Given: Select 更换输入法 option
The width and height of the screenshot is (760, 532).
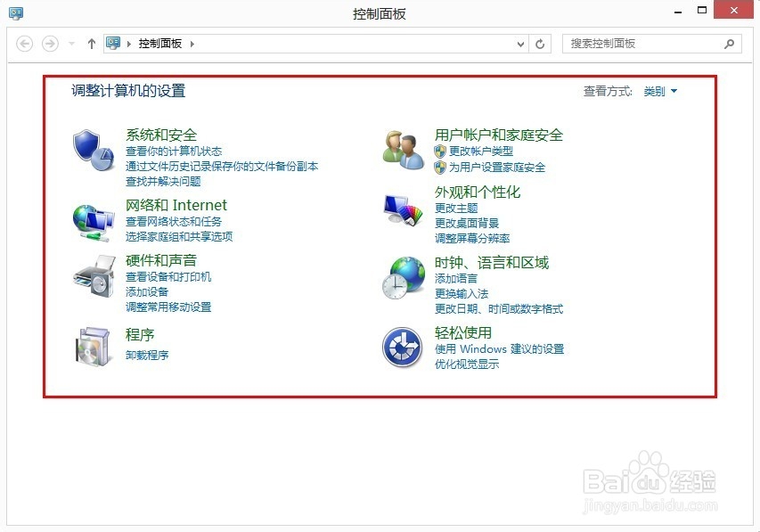Looking at the screenshot, I should coord(462,294).
